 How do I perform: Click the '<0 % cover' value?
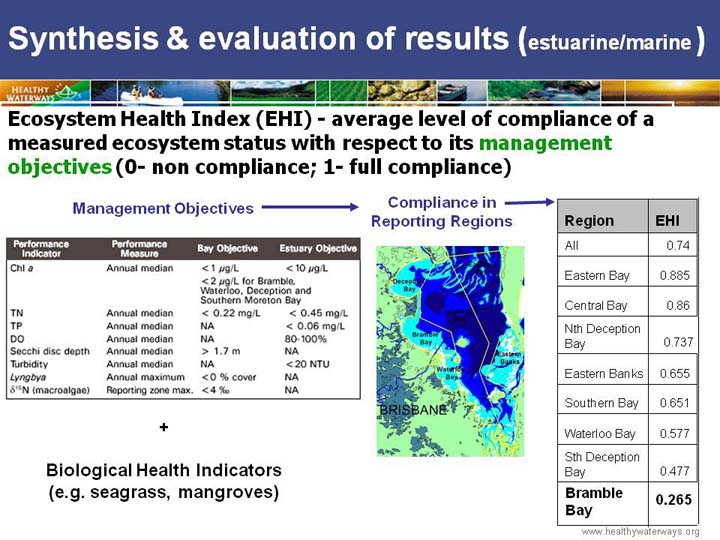(x=229, y=377)
